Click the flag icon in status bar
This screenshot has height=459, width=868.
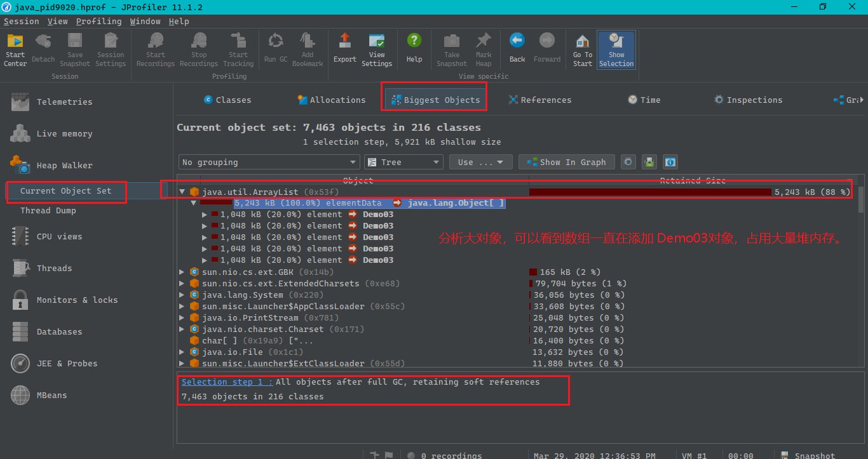tap(389, 455)
